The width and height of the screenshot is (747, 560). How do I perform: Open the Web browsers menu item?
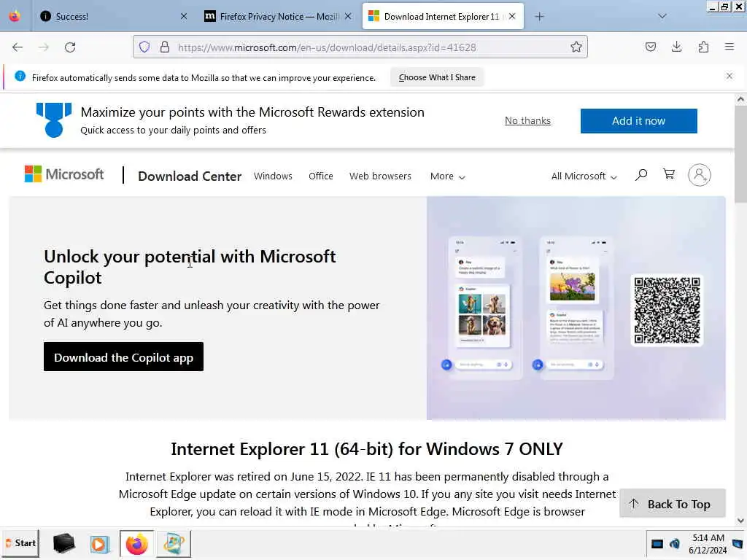tap(380, 176)
